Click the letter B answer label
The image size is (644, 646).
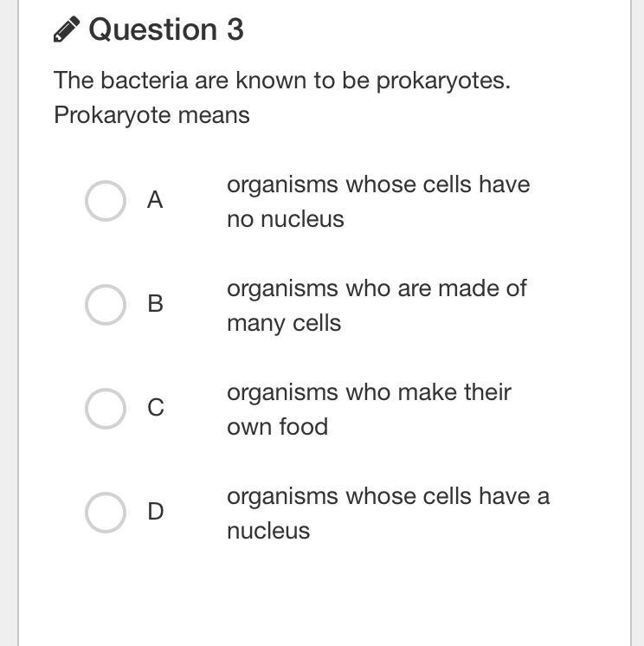155,304
